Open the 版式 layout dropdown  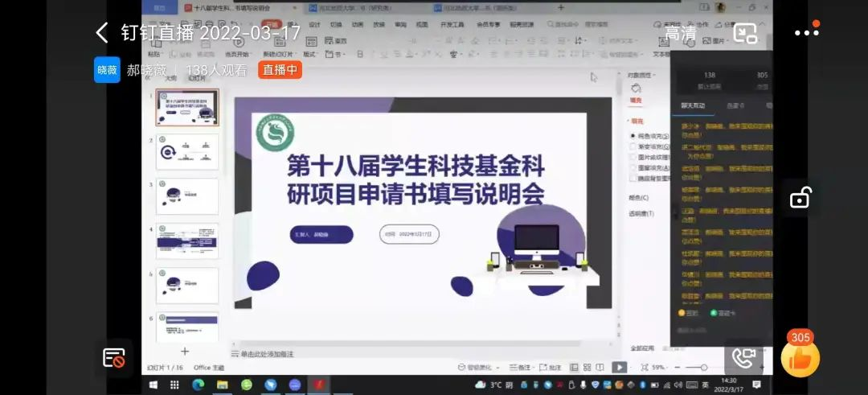(x=310, y=54)
